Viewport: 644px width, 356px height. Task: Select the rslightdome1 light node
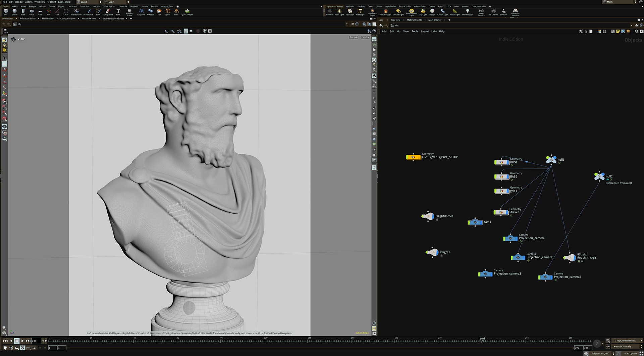point(428,216)
